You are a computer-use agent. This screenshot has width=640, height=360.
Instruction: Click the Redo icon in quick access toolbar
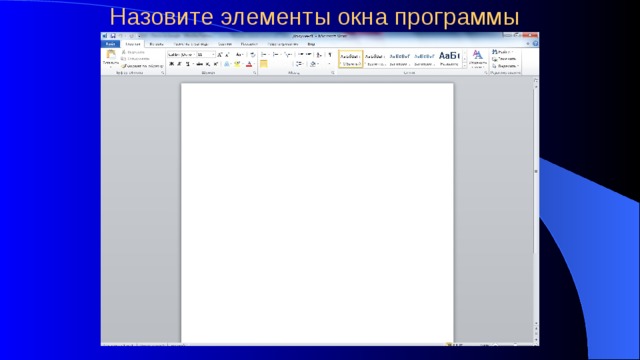pyautogui.click(x=131, y=36)
